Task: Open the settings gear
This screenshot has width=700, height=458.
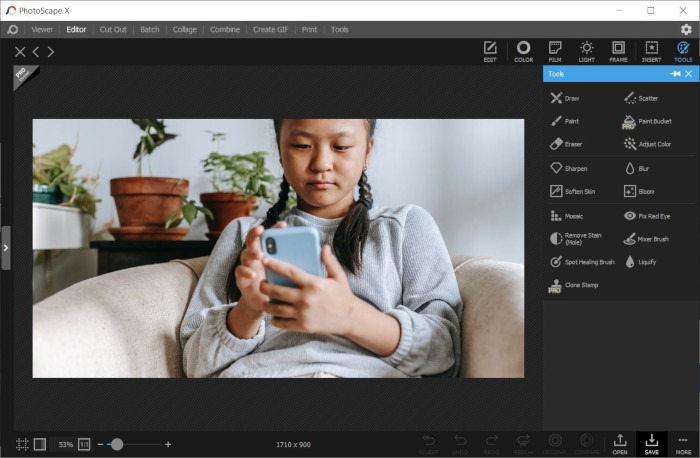Action: 686,29
